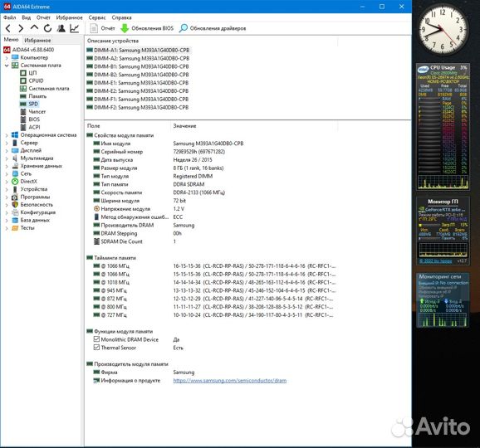
Task: Toggle Monolithic DRAM Device checkbox
Action: click(96, 339)
